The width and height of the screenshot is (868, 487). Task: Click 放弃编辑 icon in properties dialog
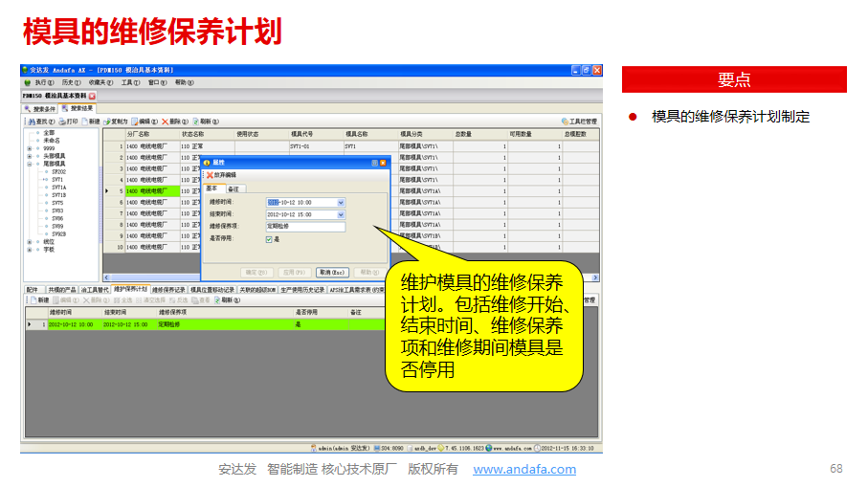point(211,175)
